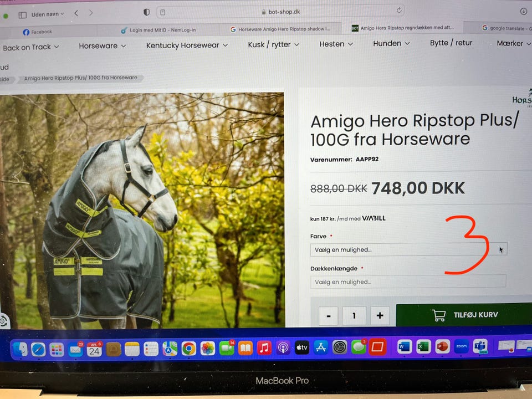532x399 pixels.
Task: Open Podcasts app in the Dock
Action: (x=283, y=348)
